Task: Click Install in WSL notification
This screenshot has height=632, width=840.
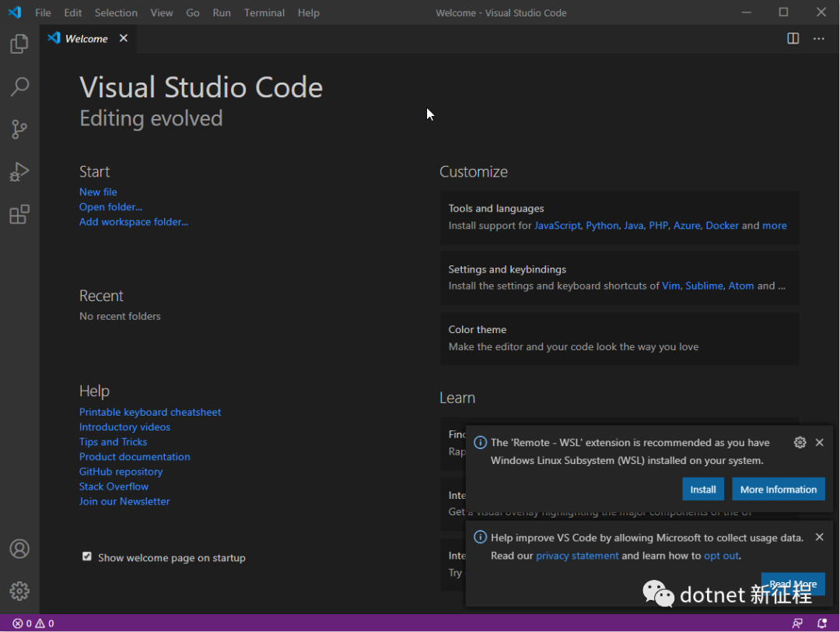Action: pos(703,490)
